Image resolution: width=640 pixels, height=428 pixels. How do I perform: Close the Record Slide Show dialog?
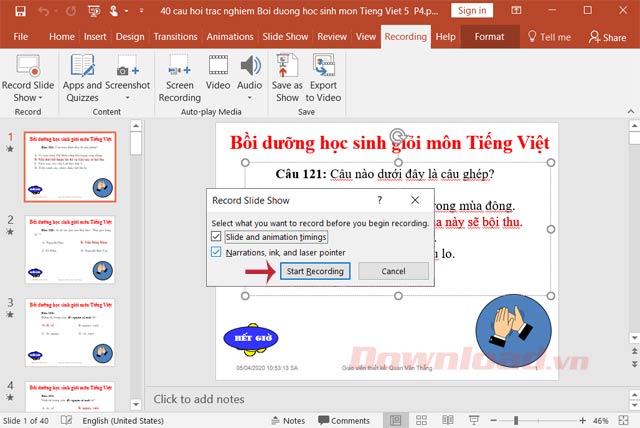(415, 200)
